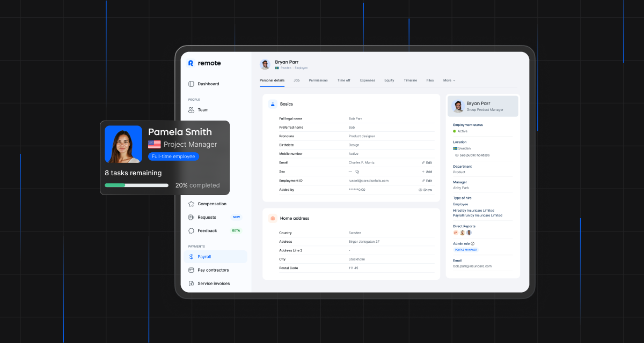
Task: Open the Equity tab
Action: (x=389, y=80)
